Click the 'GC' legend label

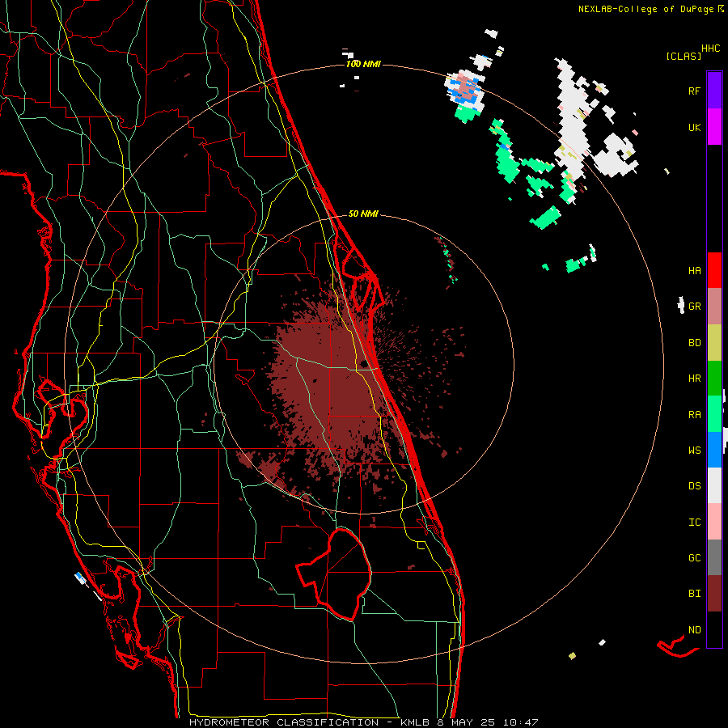point(694,557)
